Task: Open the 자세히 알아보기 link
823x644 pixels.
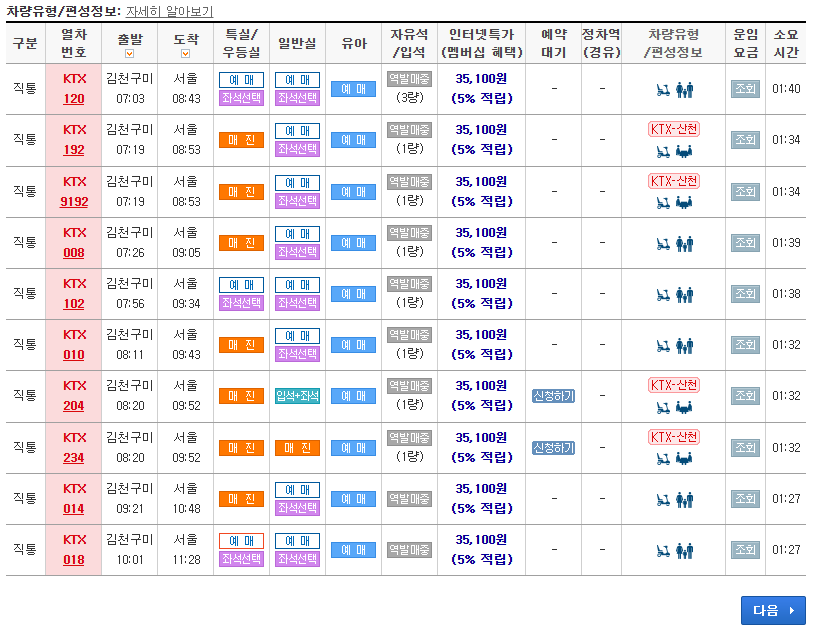Action: [169, 11]
